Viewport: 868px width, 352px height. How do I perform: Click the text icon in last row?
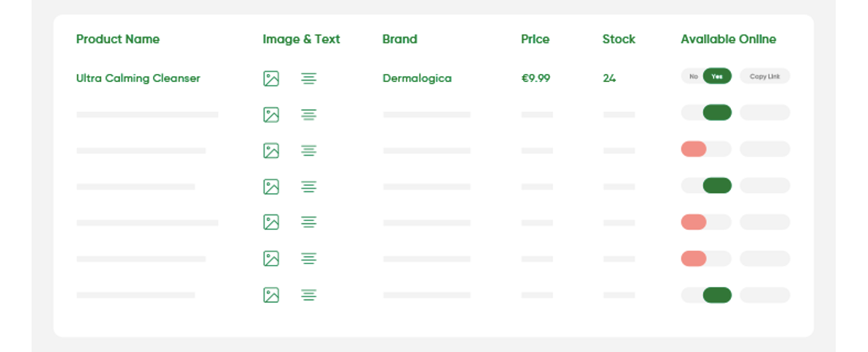(x=309, y=295)
